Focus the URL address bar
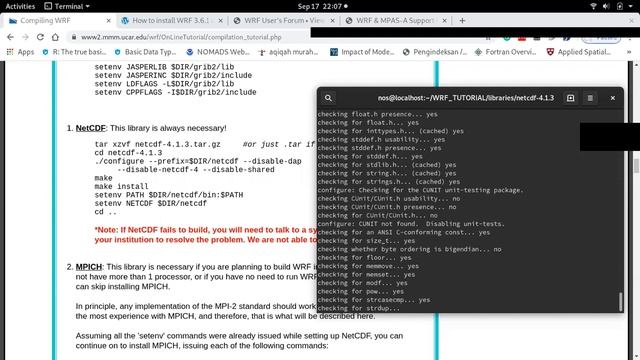 pos(181,37)
